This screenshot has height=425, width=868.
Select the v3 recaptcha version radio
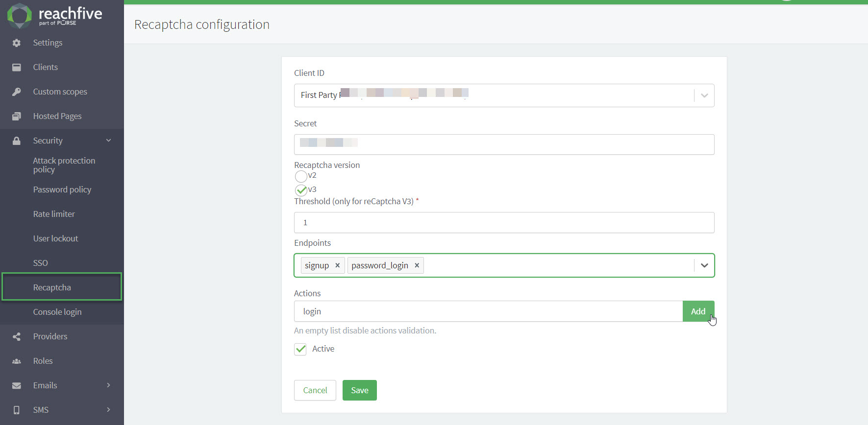coord(301,190)
